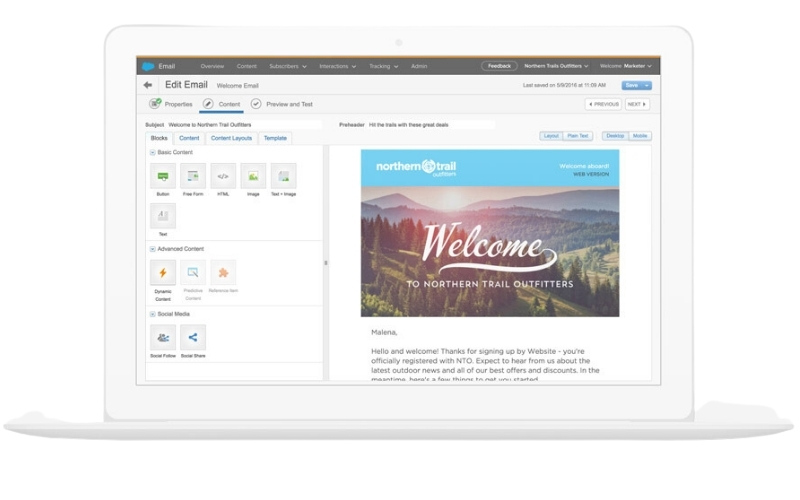Open the Save button dropdown arrow
Viewport: 800px width, 500px height.
click(647, 85)
